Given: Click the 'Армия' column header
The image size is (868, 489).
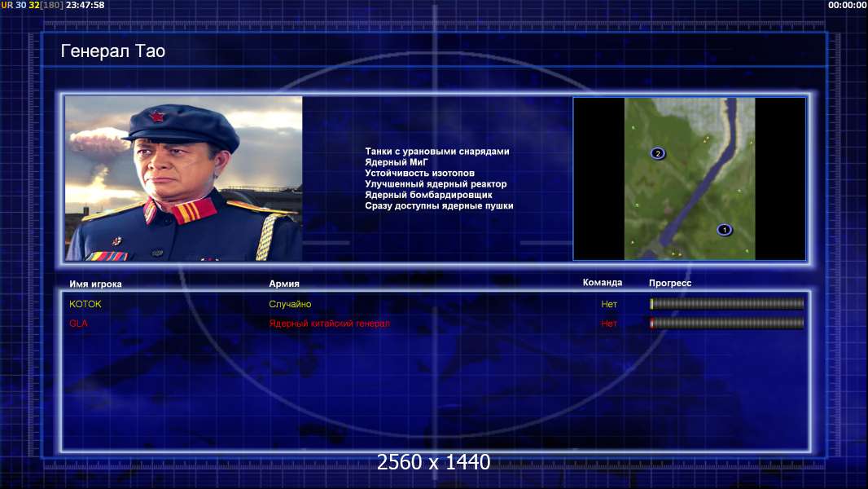Looking at the screenshot, I should click(284, 284).
